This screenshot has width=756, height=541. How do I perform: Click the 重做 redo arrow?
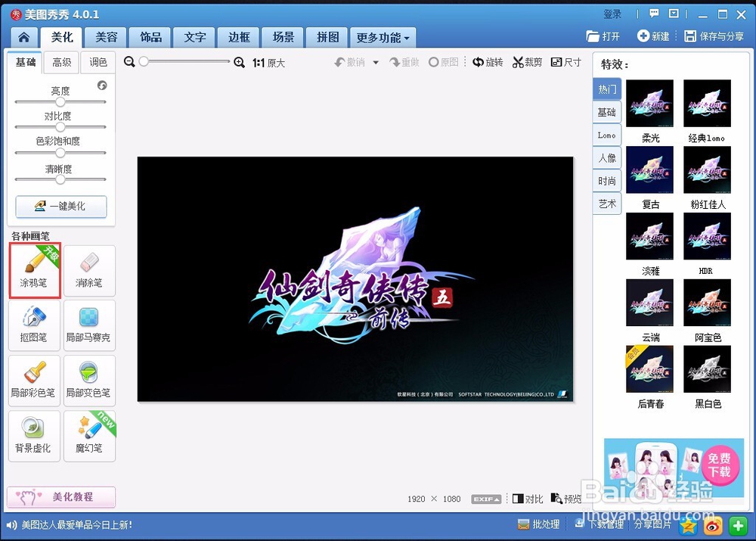(404, 62)
